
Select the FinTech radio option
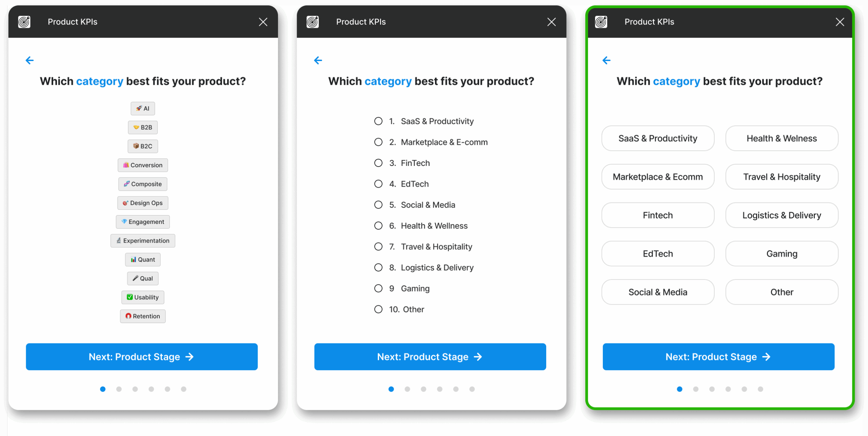point(378,163)
